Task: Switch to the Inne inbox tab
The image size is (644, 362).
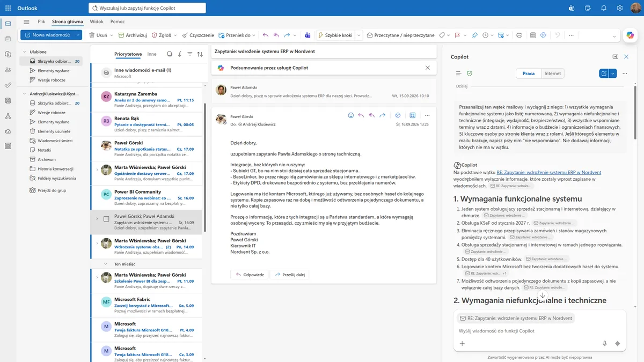Action: click(x=152, y=54)
